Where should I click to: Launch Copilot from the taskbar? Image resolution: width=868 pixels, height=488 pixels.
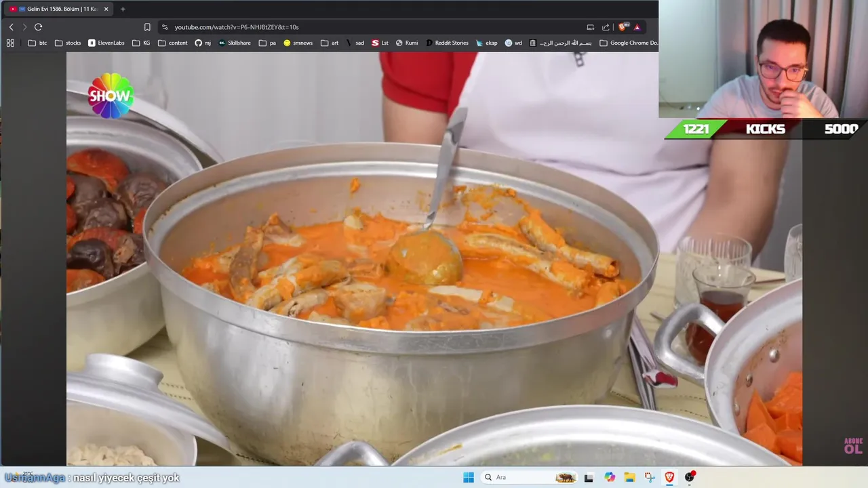[610, 477]
